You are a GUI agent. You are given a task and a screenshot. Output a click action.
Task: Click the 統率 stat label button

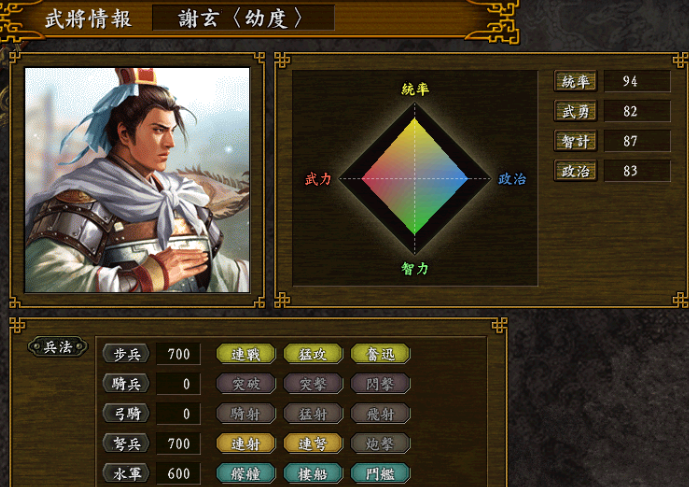click(x=575, y=81)
